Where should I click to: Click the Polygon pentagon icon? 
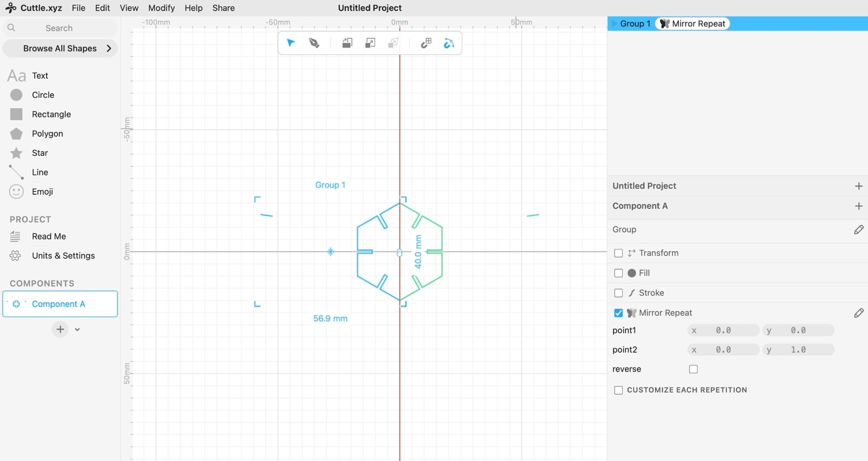[x=16, y=134]
